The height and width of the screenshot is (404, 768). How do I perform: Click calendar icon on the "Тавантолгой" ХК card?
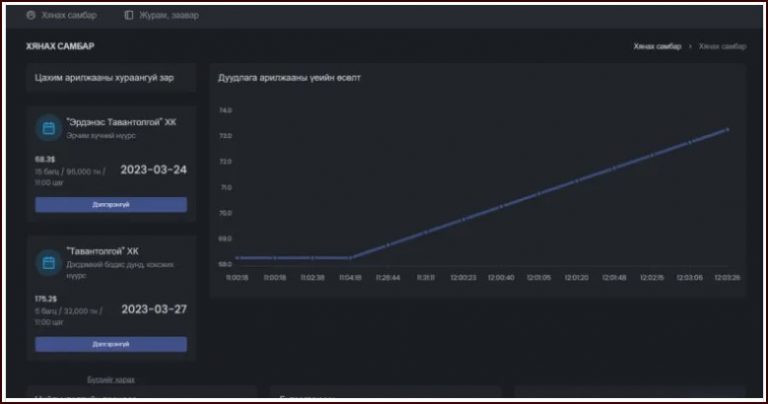[47, 261]
